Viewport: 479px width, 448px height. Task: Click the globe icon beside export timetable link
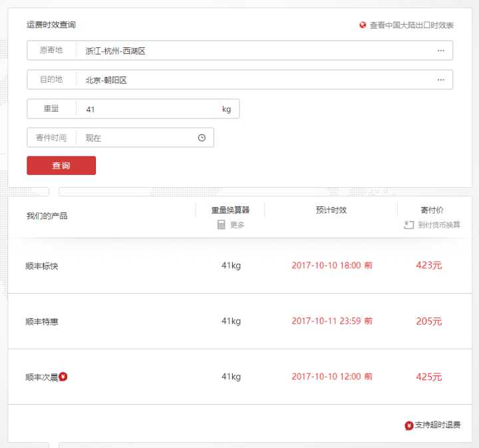click(363, 25)
